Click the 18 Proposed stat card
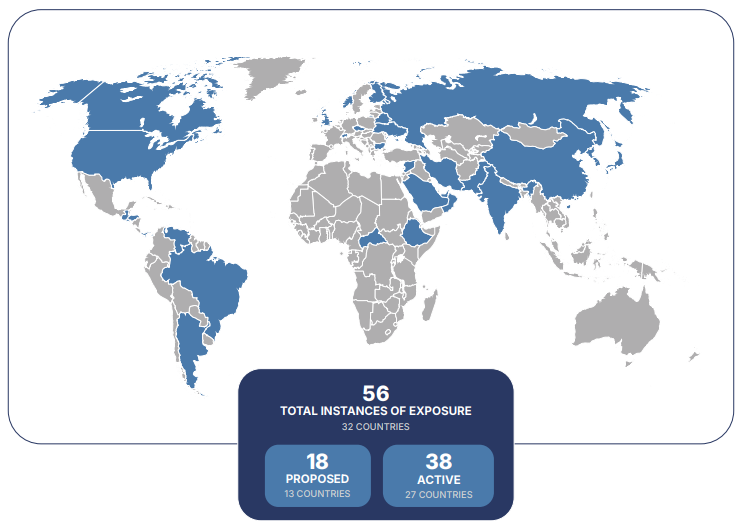Viewport: 748px width, 525px height. coord(317,475)
